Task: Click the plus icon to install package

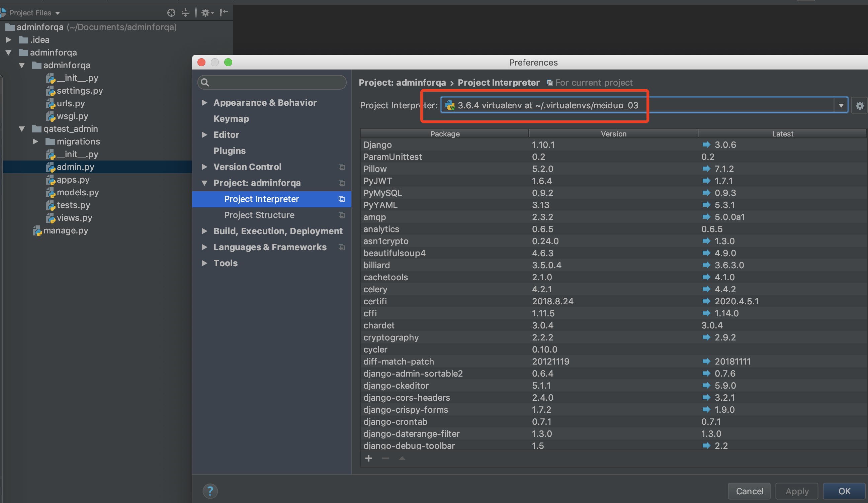Action: pyautogui.click(x=368, y=458)
